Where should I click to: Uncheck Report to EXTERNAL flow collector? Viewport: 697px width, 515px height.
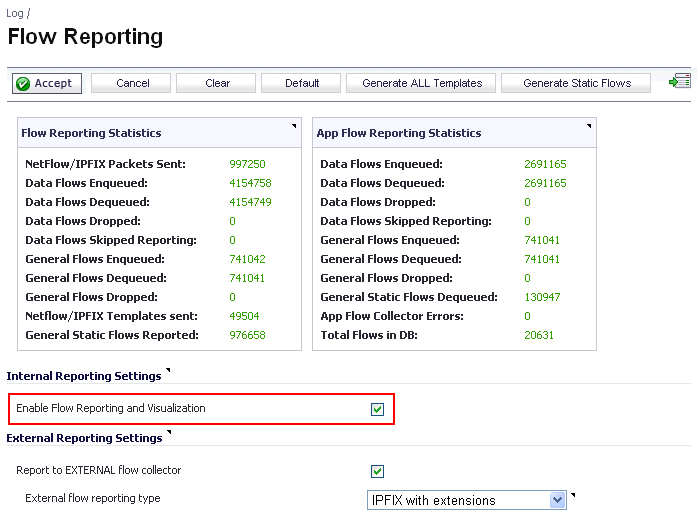pos(377,471)
